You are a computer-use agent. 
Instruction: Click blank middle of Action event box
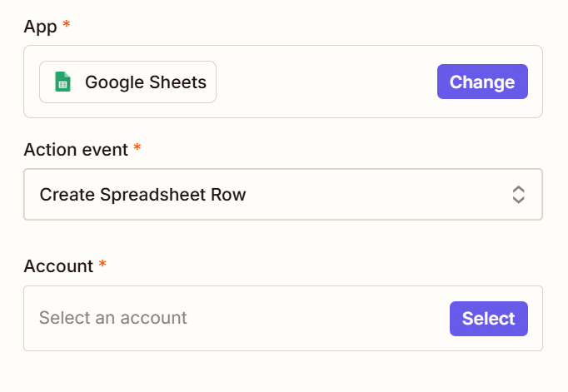click(375, 195)
